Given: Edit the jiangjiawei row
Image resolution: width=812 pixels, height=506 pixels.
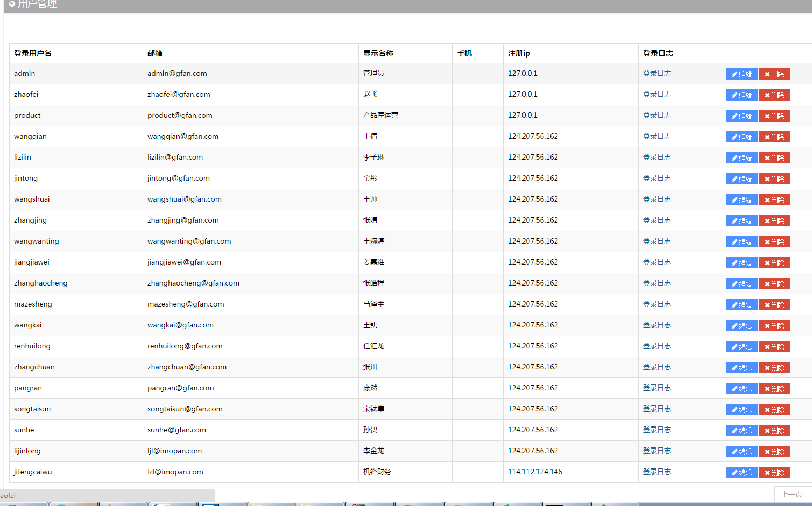Looking at the screenshot, I should [742, 263].
